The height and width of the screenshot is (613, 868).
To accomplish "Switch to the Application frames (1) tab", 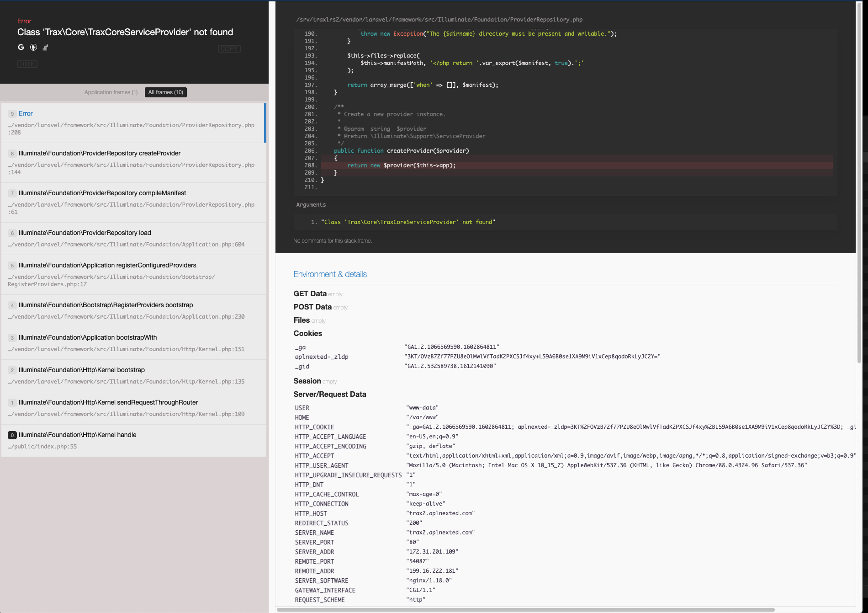I will (x=111, y=92).
